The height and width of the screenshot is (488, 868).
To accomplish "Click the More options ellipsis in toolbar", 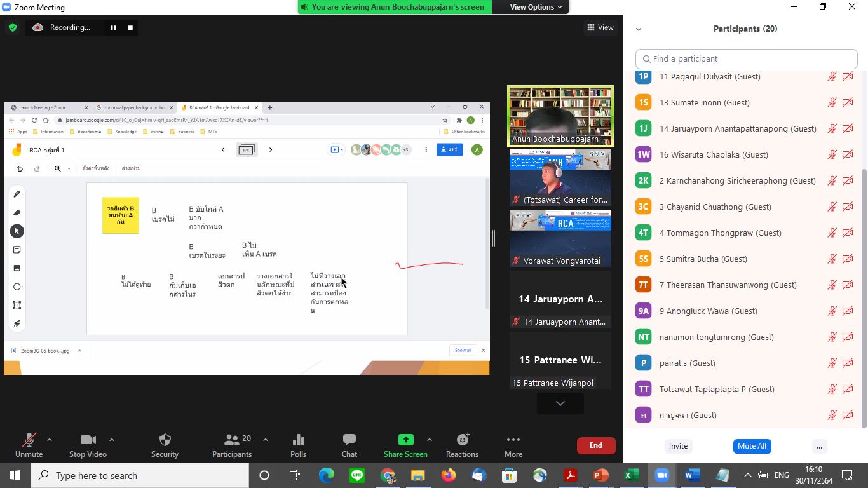I will pos(513,440).
